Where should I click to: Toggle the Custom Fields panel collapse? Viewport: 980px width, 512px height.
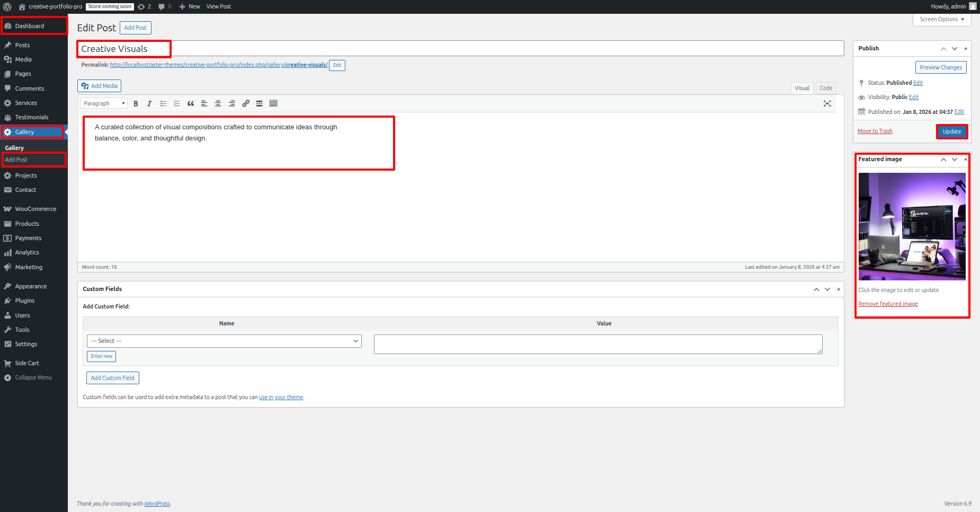point(839,289)
